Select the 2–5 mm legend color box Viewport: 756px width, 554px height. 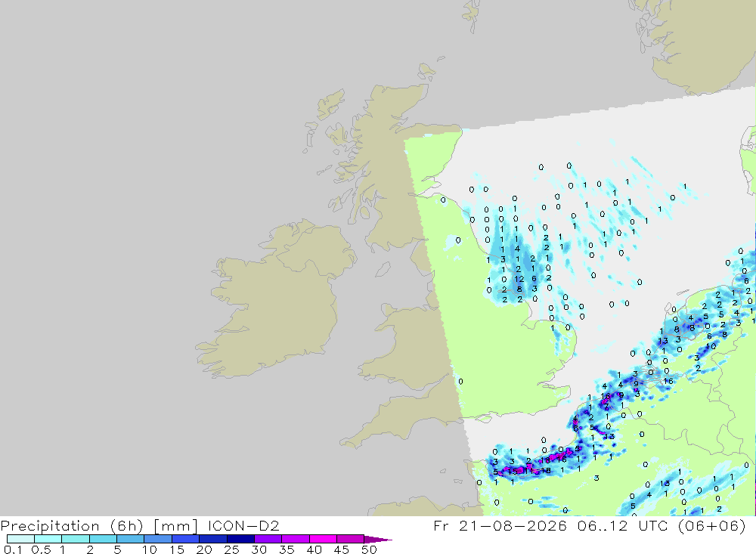pyautogui.click(x=103, y=539)
